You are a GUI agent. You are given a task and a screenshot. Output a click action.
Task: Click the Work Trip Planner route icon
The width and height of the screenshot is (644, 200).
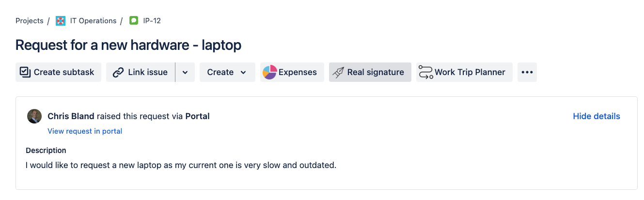[425, 72]
